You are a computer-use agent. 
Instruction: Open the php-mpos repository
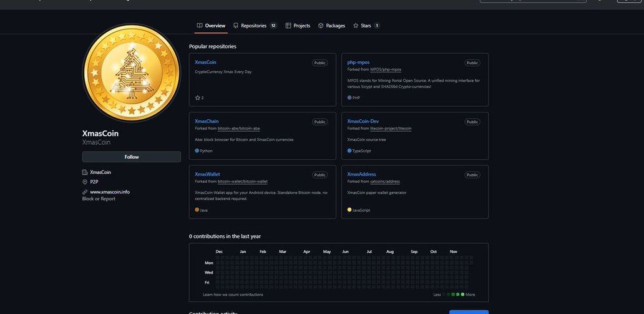pyautogui.click(x=358, y=62)
